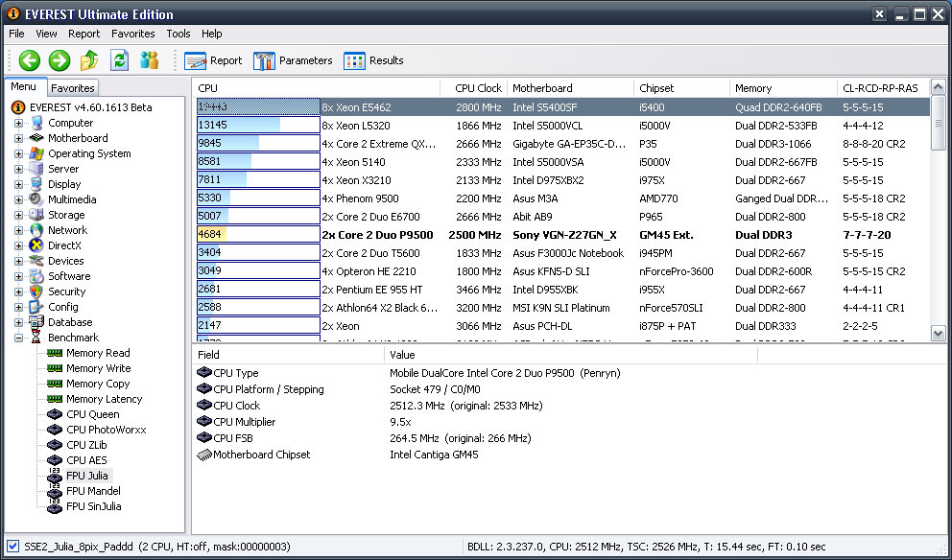
Task: Expand the Motherboard tree node
Action: (x=19, y=138)
